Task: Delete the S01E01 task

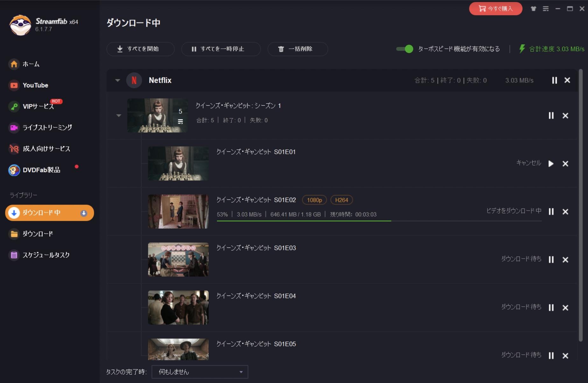Action: pos(565,164)
